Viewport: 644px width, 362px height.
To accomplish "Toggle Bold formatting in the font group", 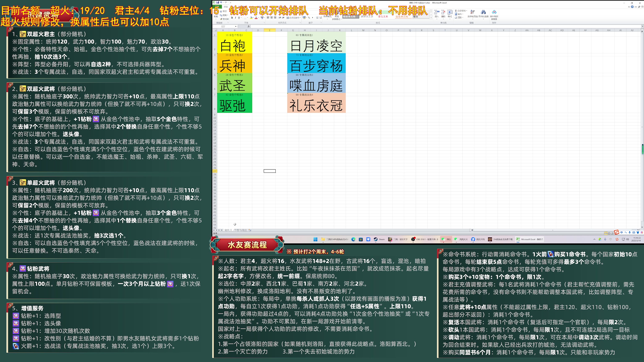I will [x=232, y=18].
